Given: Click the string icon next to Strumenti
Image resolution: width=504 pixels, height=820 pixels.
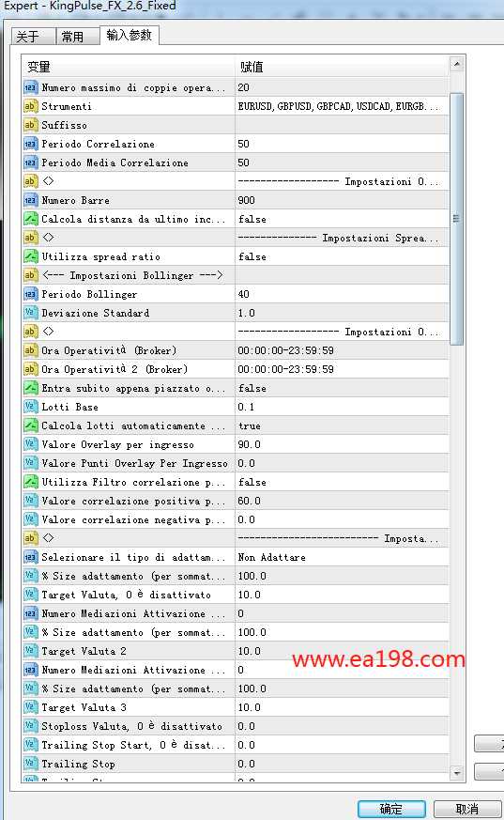Looking at the screenshot, I should coord(30,106).
